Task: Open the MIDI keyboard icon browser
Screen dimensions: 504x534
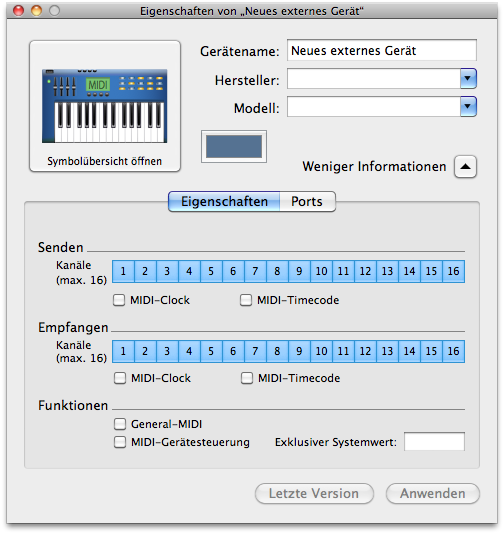Action: 105,106
